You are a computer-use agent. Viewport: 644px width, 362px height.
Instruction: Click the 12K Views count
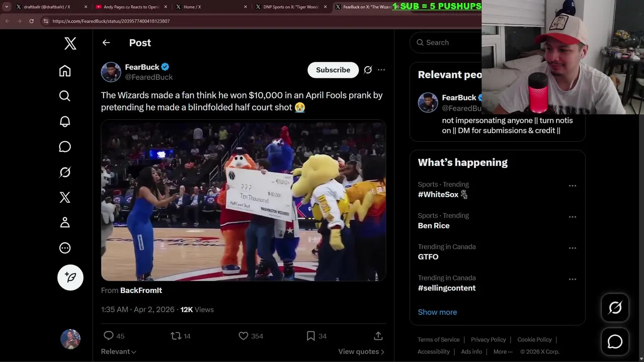pos(197,310)
